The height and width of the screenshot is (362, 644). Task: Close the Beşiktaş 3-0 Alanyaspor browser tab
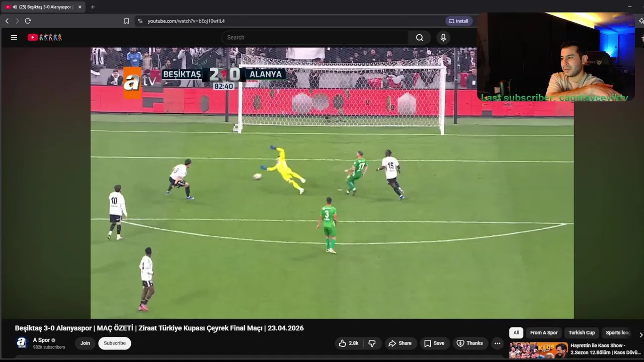click(x=79, y=7)
